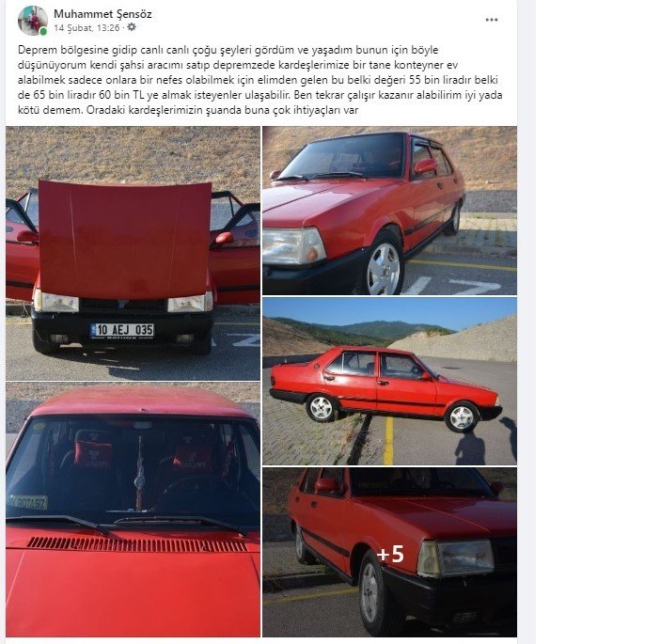Click the photographer's shadow in the side-view photo
Viewport: 660px width, 644px height.
click(470, 447)
